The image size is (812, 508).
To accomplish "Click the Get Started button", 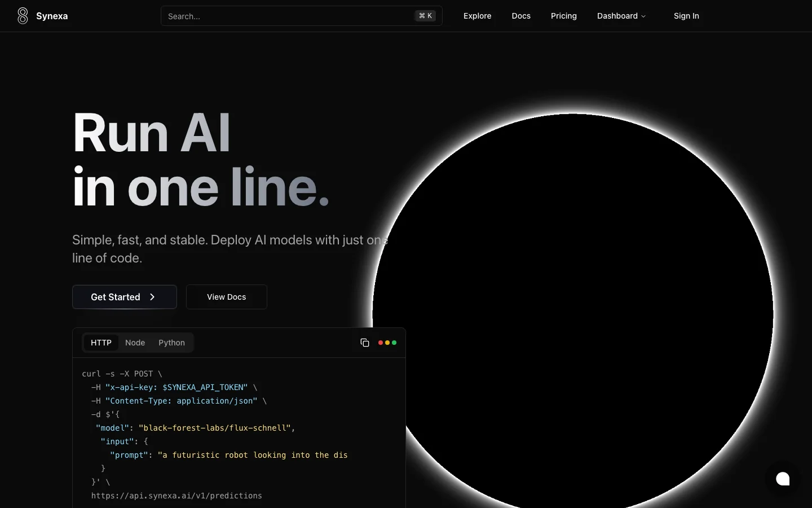I will point(125,297).
